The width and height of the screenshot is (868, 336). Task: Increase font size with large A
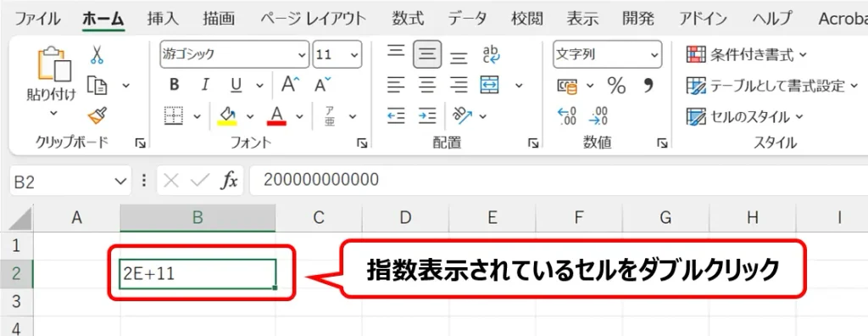pyautogui.click(x=290, y=85)
